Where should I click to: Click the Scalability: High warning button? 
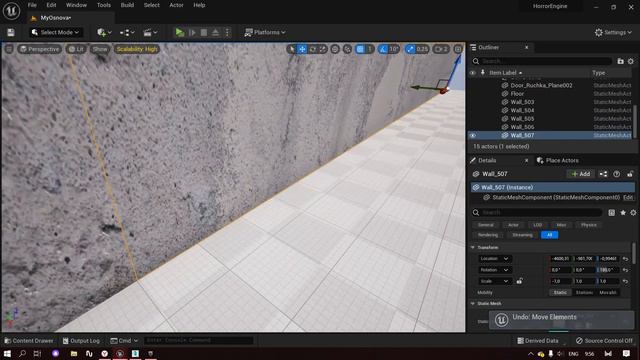tap(137, 49)
